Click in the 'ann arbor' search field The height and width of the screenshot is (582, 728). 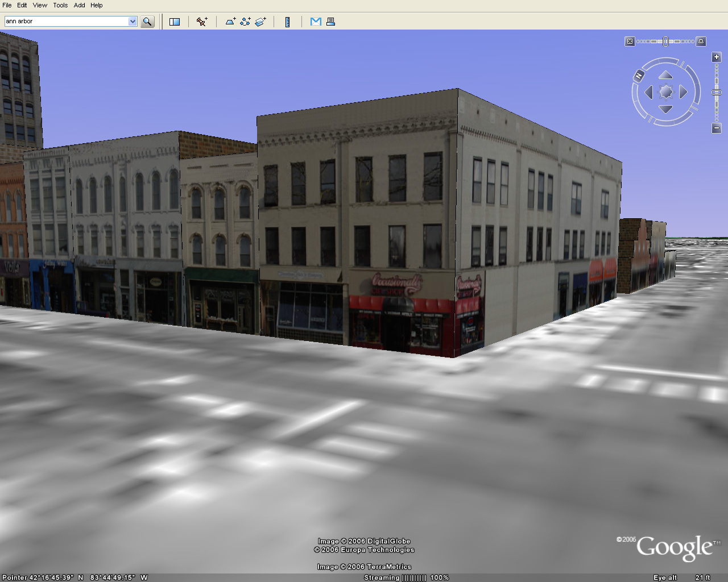point(65,22)
